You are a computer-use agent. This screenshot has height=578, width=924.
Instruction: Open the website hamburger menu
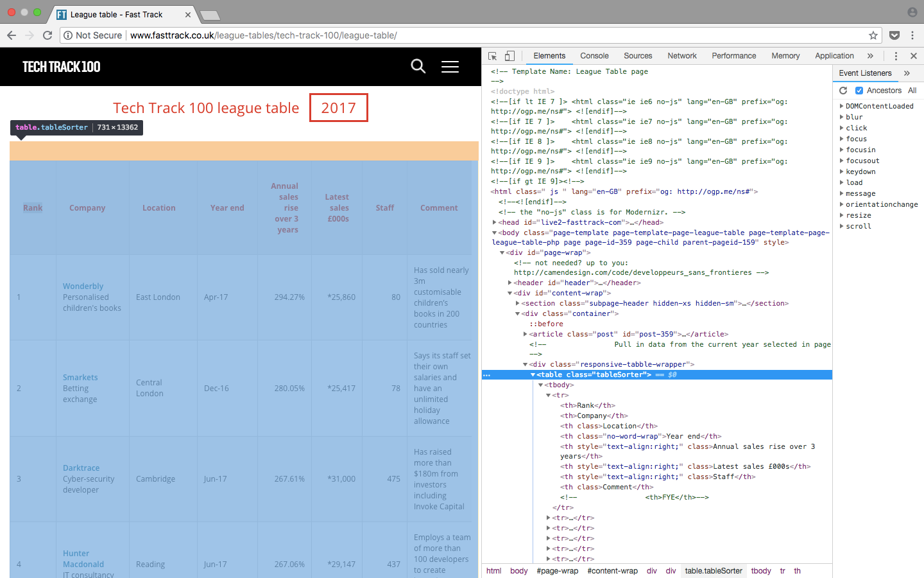pos(450,67)
